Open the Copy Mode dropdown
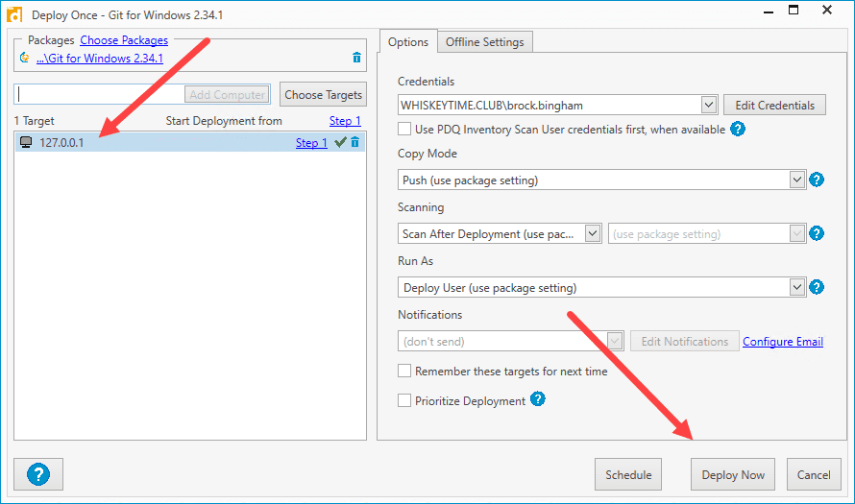 (x=796, y=180)
